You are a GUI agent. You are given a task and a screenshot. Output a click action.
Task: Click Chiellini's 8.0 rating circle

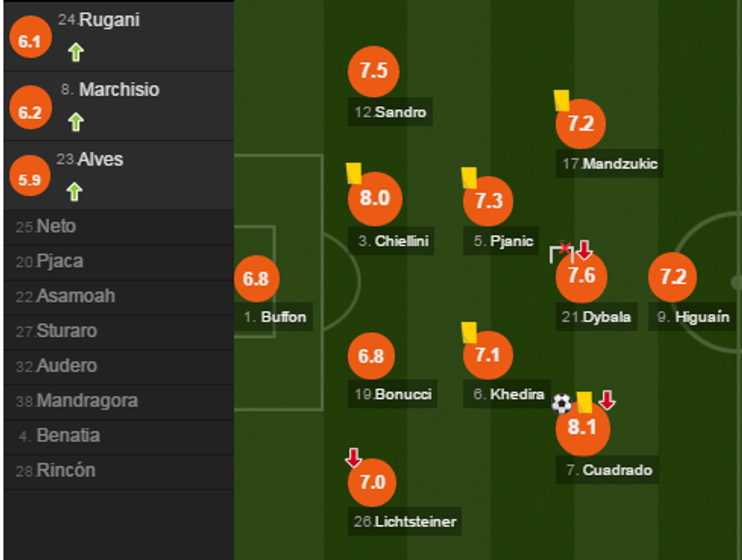[x=374, y=199]
